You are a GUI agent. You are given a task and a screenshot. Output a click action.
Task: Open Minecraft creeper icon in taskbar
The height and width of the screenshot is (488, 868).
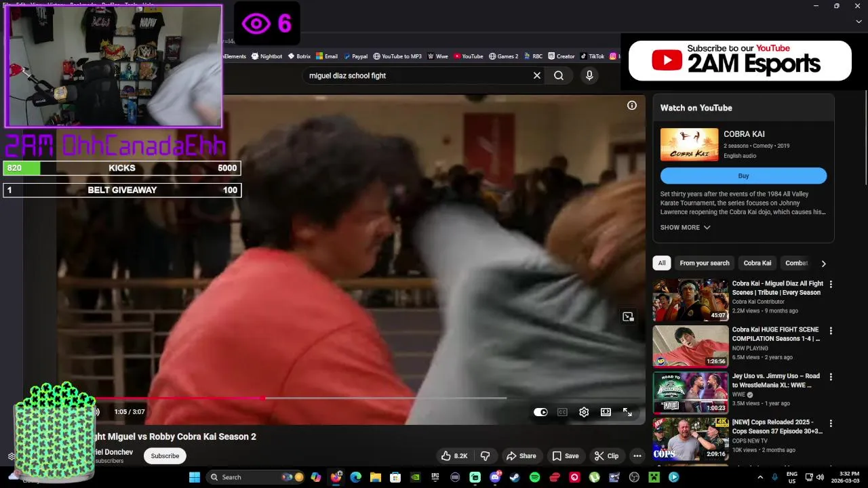coord(654,477)
